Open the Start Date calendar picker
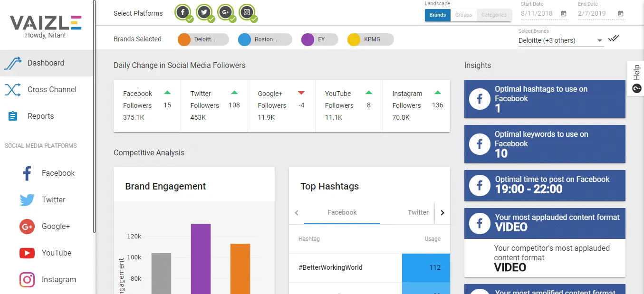Viewport: 644px width, 294px height. (x=564, y=14)
